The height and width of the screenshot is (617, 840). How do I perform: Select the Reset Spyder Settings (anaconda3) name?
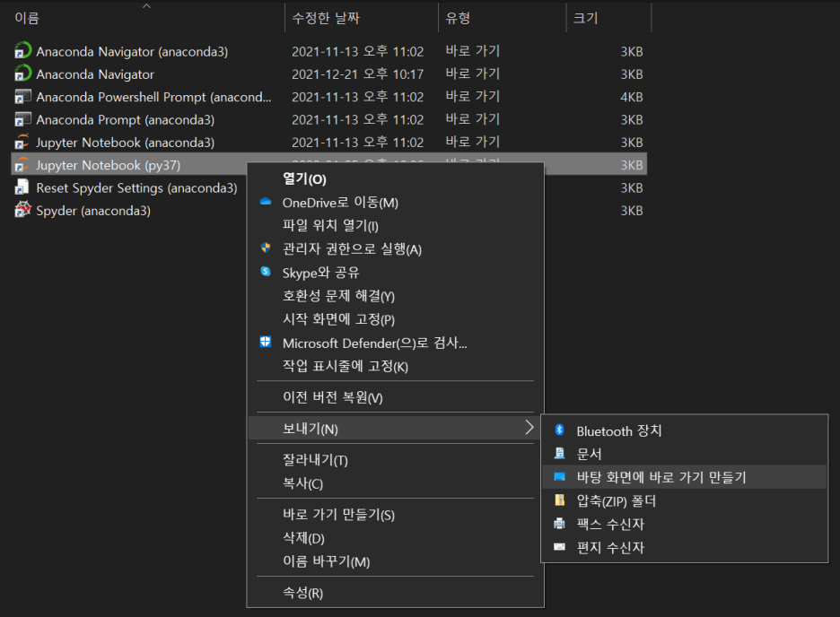tap(136, 187)
